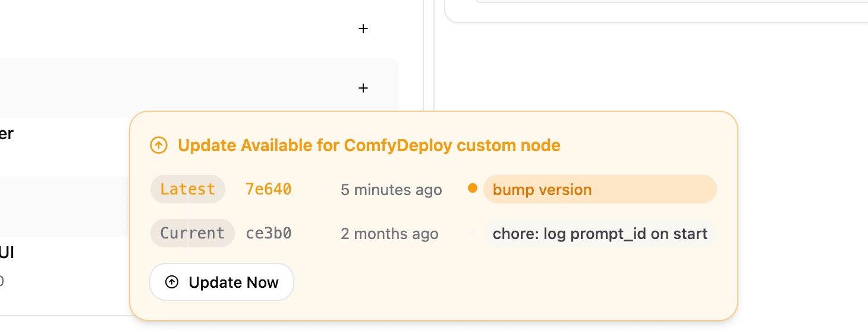Viewport: 868px width, 333px height.
Task: Click the update arrow icon beside heading
Action: tap(159, 145)
